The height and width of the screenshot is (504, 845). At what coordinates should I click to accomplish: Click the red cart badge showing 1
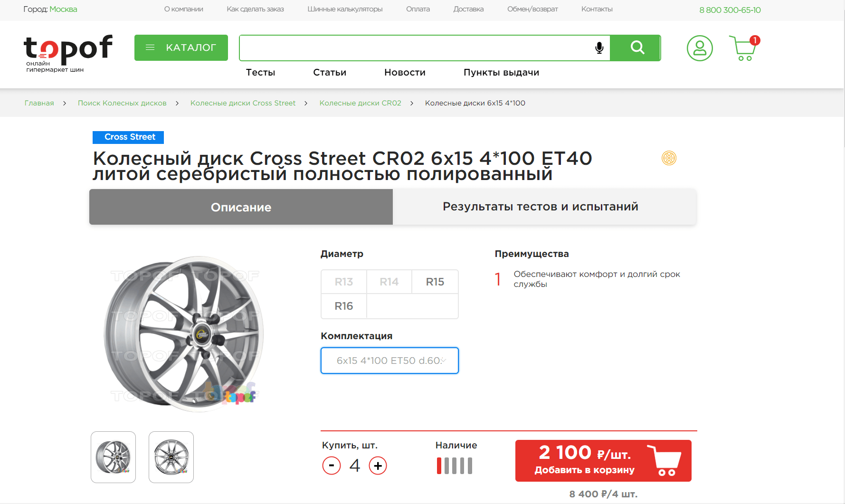[755, 40]
